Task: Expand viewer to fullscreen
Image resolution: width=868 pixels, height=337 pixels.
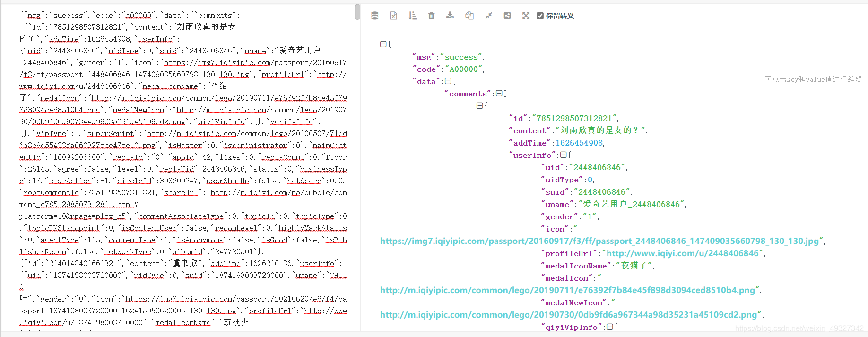Action: (526, 16)
